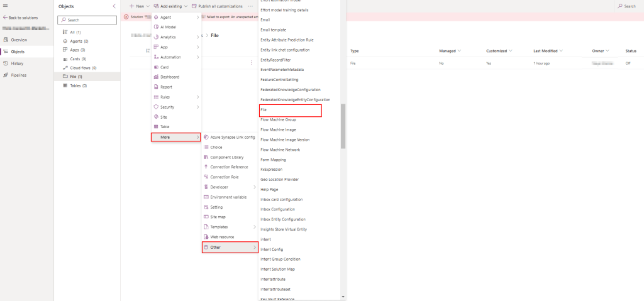Open the New dropdown in the toolbar
The image size is (644, 301).
pyautogui.click(x=138, y=6)
